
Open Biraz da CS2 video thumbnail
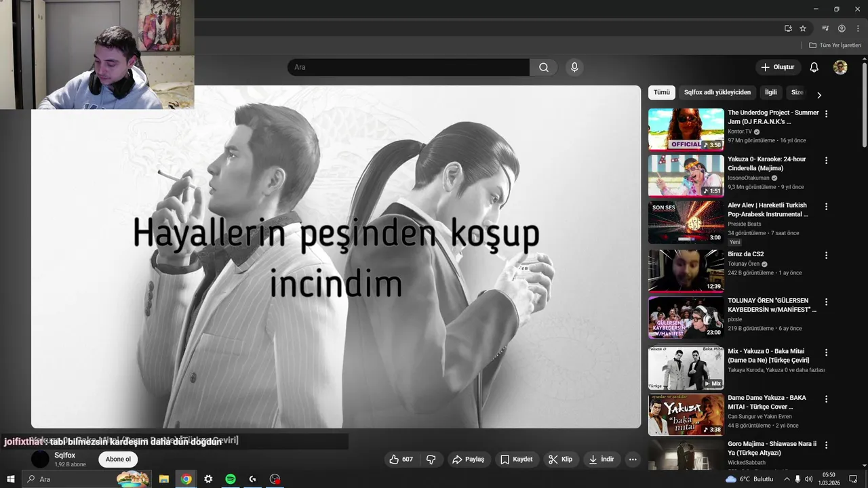click(686, 270)
